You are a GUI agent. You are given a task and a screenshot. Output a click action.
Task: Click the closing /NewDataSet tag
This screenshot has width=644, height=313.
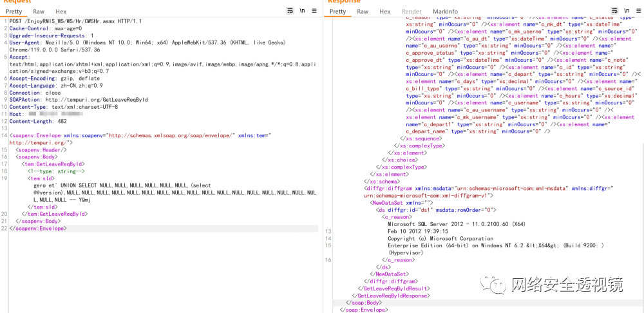tap(390, 274)
